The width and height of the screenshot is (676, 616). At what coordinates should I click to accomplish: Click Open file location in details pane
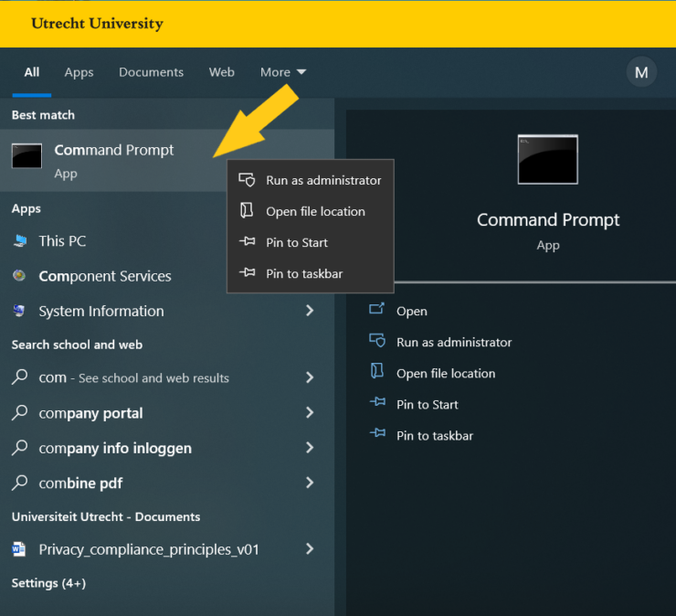446,373
